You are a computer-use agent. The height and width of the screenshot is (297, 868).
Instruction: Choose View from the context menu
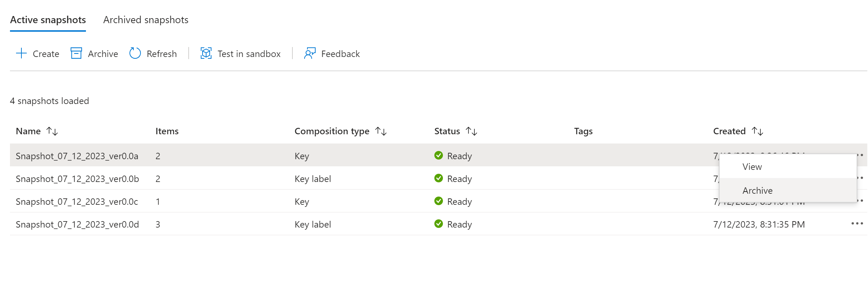click(x=752, y=167)
